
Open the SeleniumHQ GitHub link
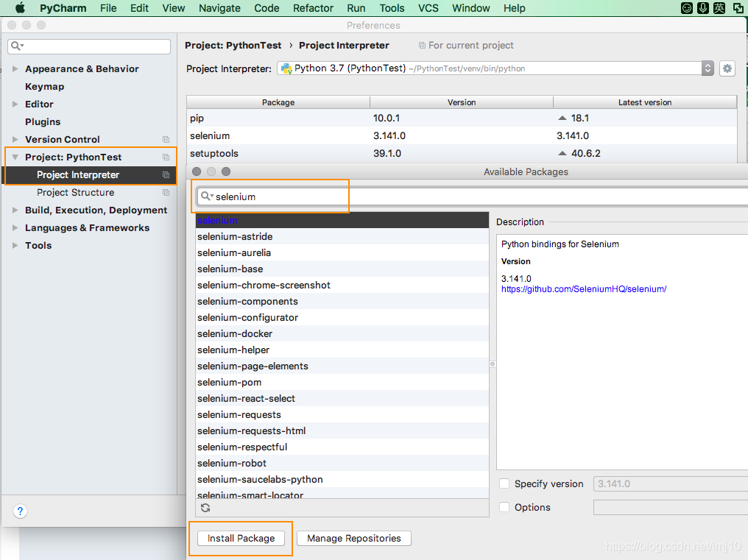[x=584, y=289]
